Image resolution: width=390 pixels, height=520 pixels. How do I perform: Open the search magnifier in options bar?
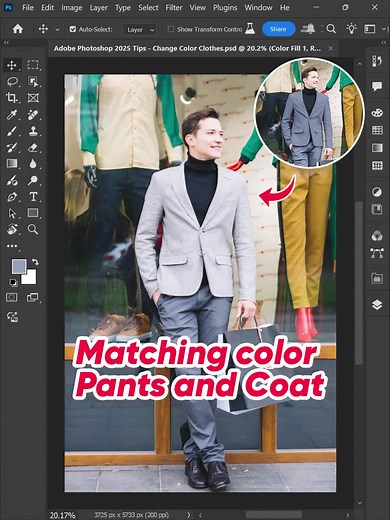(x=331, y=29)
